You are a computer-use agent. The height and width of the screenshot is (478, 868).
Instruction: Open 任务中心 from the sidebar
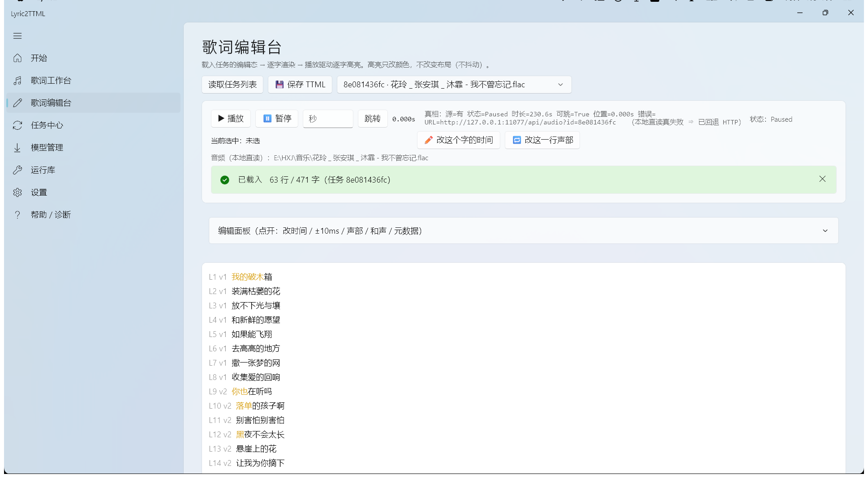[x=93, y=125]
